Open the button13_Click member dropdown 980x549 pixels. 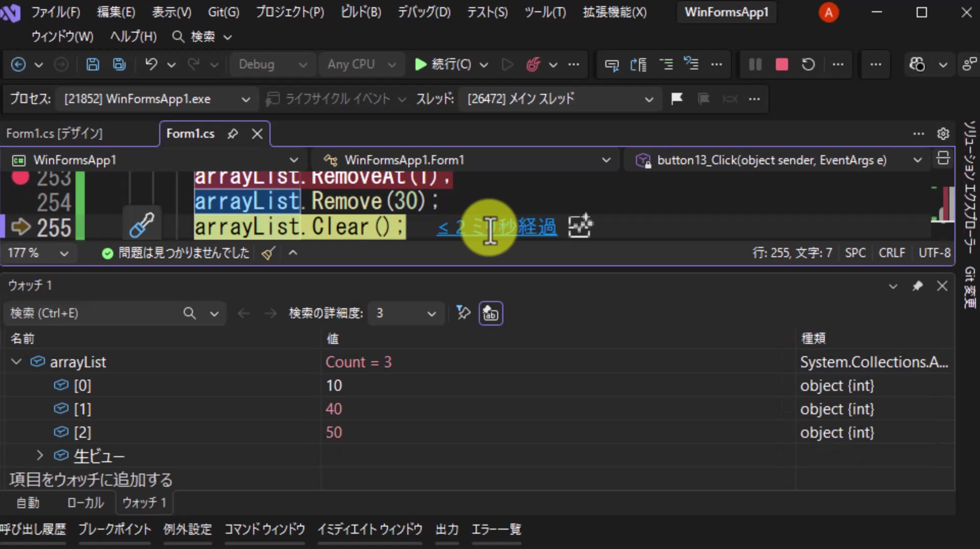[x=778, y=160]
